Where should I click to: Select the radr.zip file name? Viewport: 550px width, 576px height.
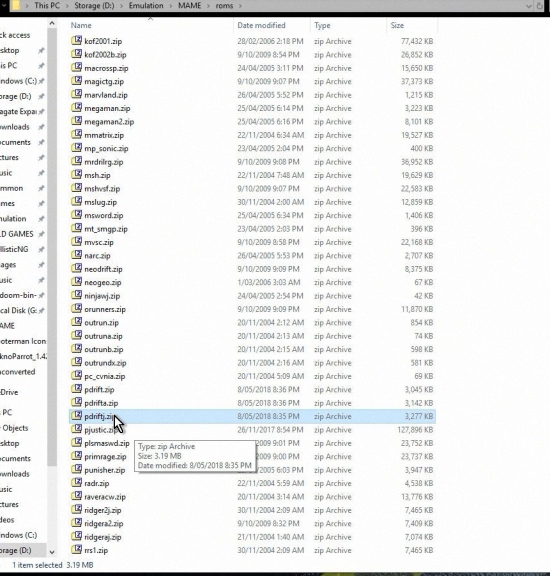coord(97,483)
